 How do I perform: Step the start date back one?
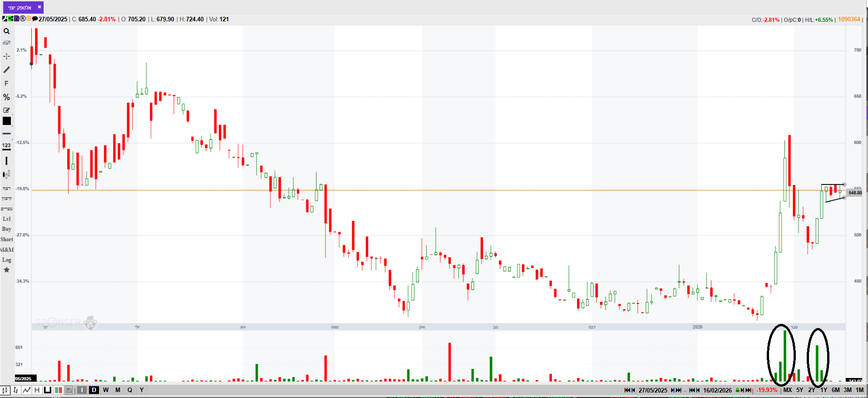633,390
